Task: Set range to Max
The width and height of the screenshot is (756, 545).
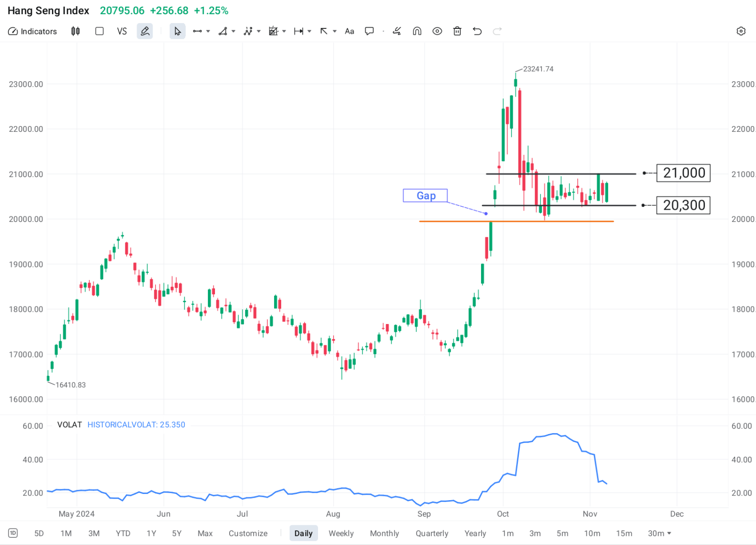Action: point(205,533)
